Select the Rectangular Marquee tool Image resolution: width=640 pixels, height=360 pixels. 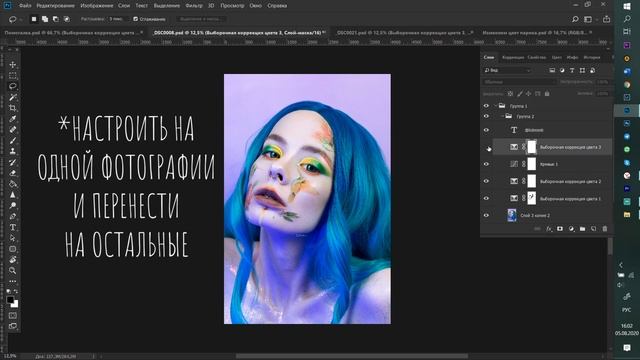click(13, 76)
